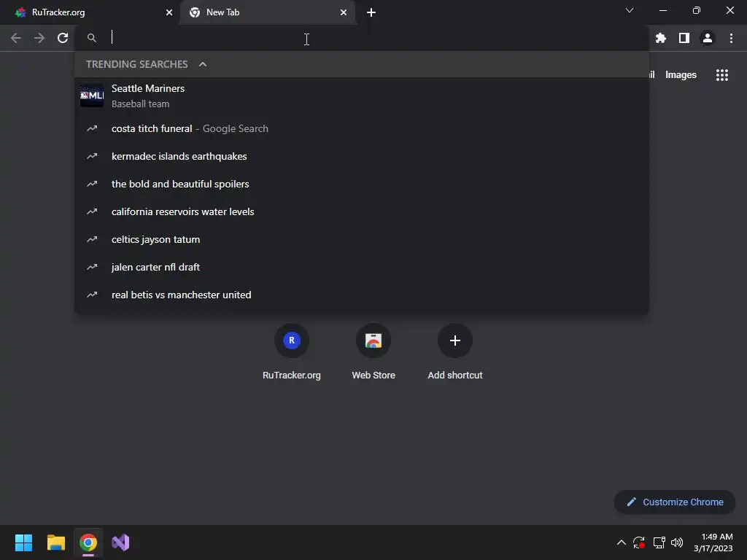Viewport: 747px width, 560px height.
Task: Show hidden system tray icons
Action: [622, 542]
